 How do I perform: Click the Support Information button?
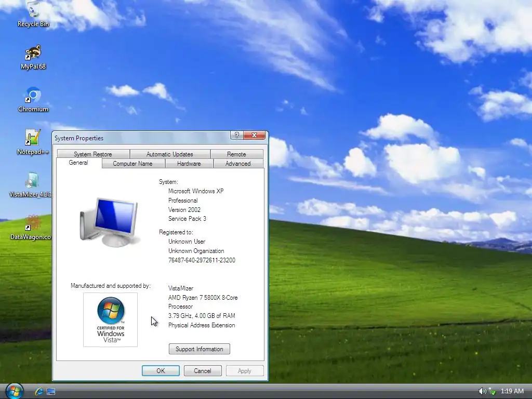[199, 349]
